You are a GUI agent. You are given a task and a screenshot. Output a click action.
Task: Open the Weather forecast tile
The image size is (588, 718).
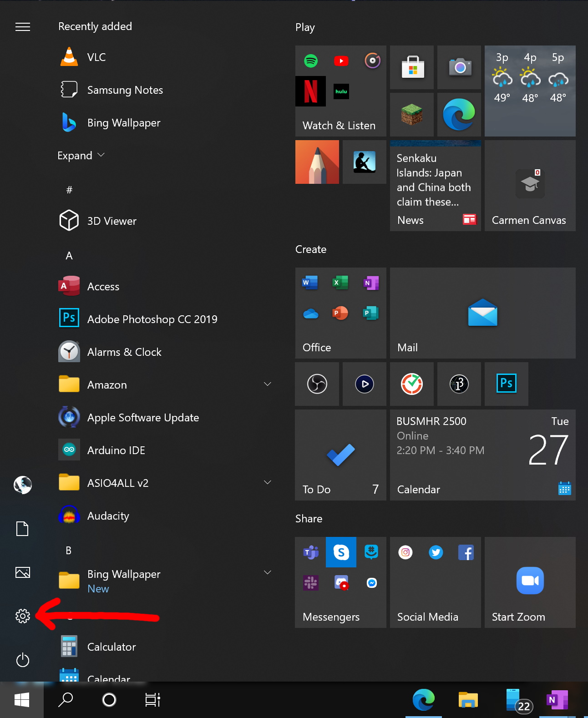point(530,91)
